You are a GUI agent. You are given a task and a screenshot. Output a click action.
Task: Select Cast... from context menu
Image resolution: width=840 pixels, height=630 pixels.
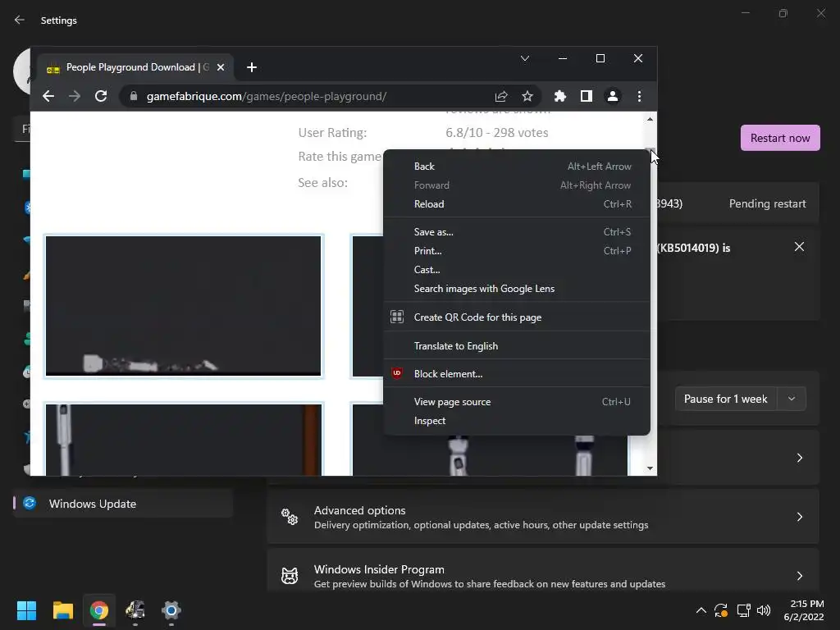click(x=517, y=269)
